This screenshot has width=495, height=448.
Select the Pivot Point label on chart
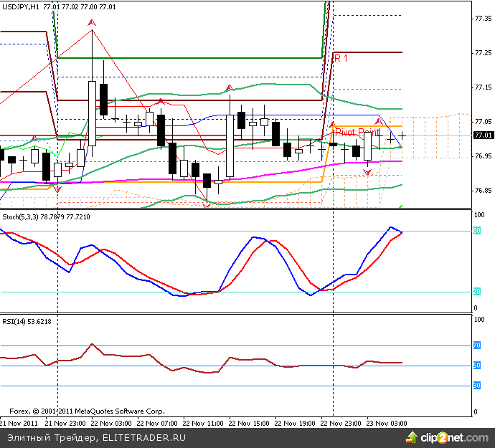357,133
